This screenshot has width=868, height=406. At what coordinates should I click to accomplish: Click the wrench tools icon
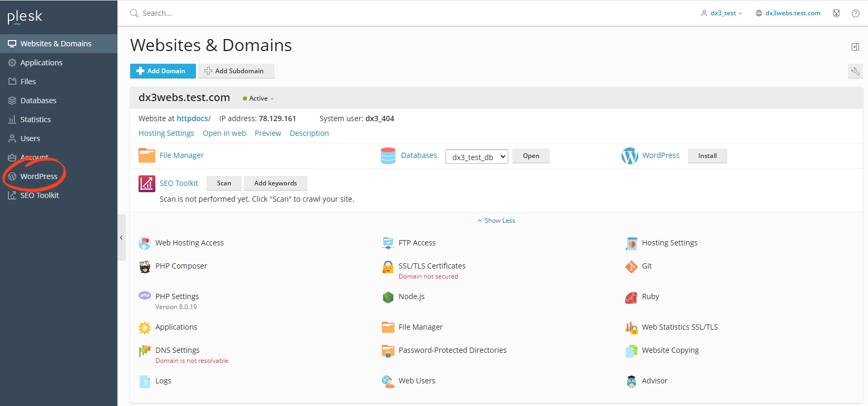tap(855, 71)
